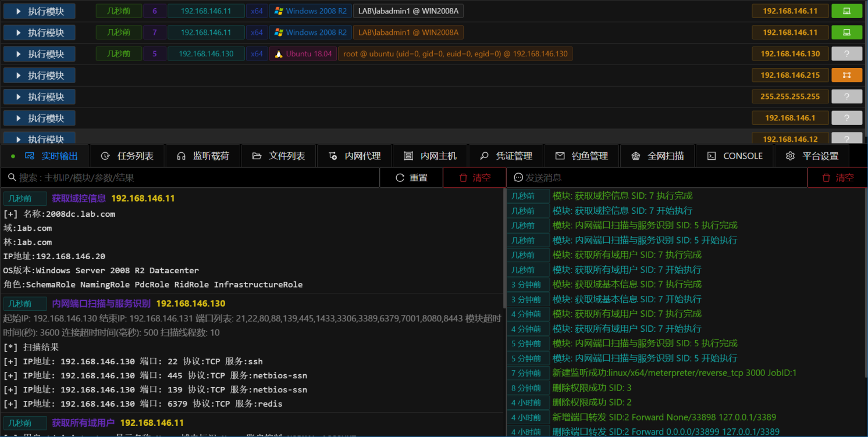This screenshot has width=868, height=437.
Task: Toggle the green live output indicator
Action: 13,155
